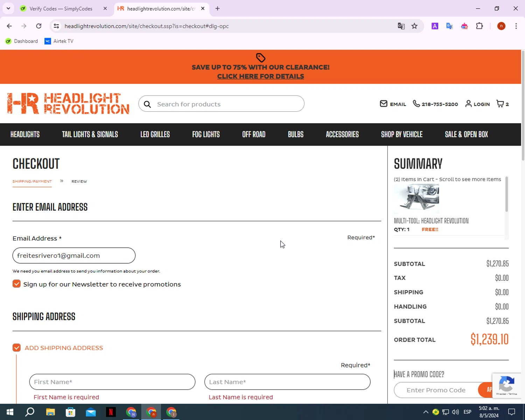The height and width of the screenshot is (420, 525).
Task: Open Chrome's three-dot menu
Action: click(516, 26)
